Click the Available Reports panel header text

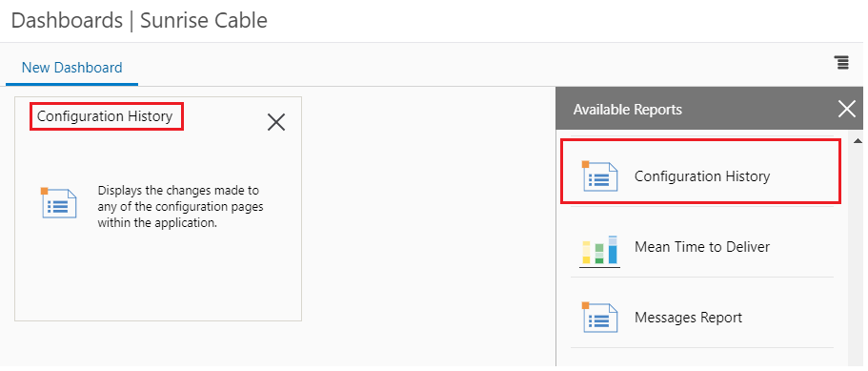click(628, 110)
